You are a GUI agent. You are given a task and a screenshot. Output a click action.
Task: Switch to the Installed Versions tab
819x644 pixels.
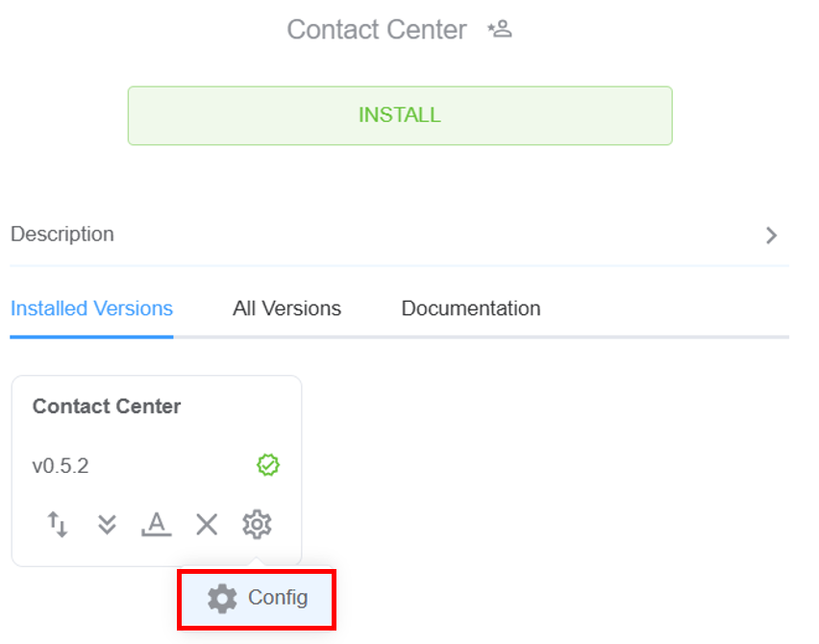91,309
